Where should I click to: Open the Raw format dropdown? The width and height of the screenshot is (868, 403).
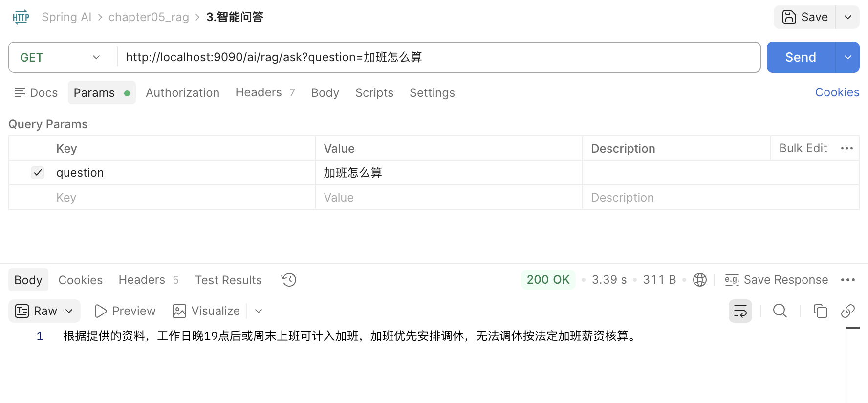click(x=44, y=311)
